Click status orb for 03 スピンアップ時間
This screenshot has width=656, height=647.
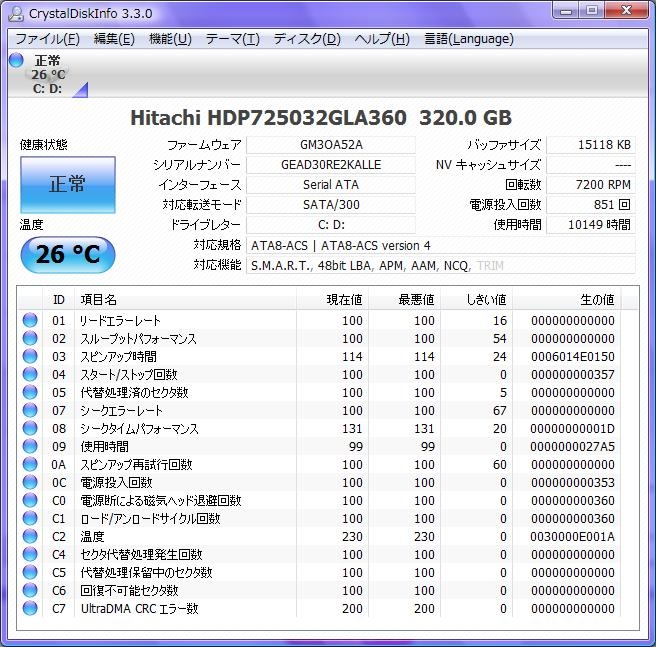click(x=30, y=356)
